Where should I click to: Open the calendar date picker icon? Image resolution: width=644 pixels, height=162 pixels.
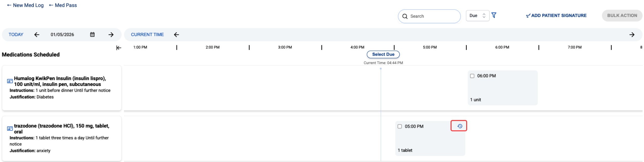coord(92,34)
